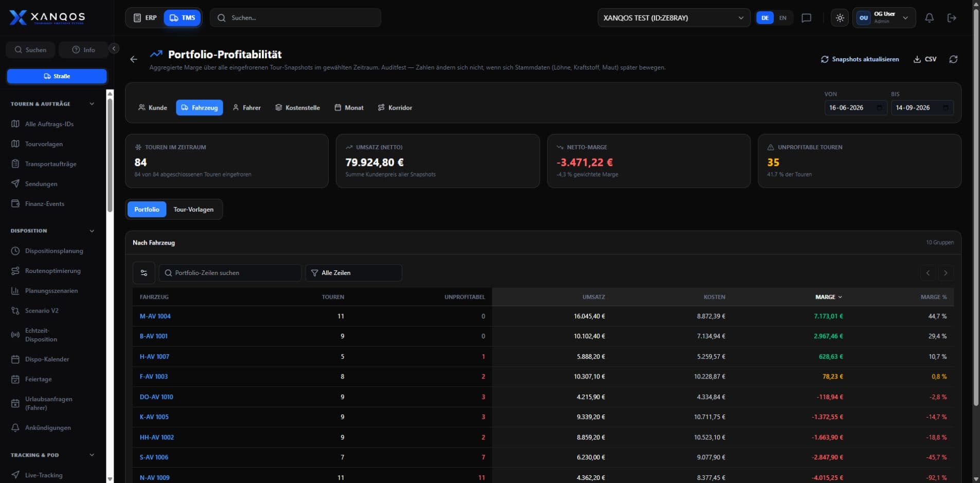The image size is (980, 483).
Task: Go back with the left arrow icon
Action: [134, 59]
